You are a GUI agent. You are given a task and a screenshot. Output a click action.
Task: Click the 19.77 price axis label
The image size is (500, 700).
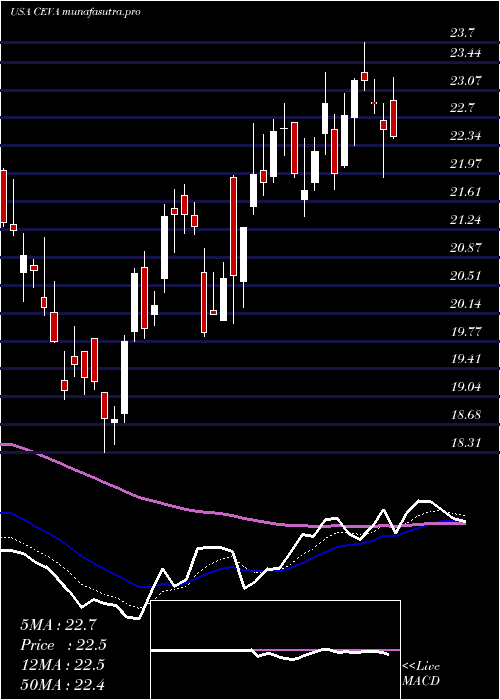click(466, 332)
